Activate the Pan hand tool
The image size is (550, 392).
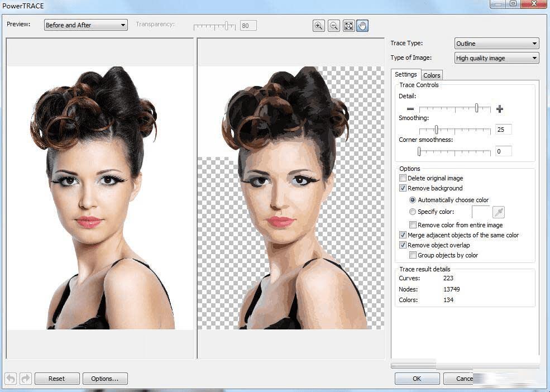coord(362,26)
